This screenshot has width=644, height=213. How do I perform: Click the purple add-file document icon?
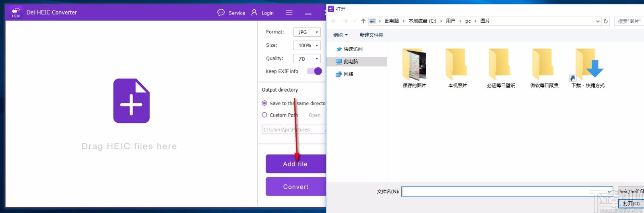click(131, 101)
